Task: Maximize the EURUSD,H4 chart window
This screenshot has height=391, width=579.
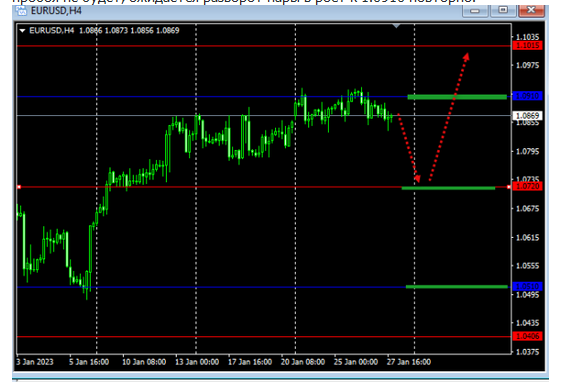Action: click(x=503, y=10)
